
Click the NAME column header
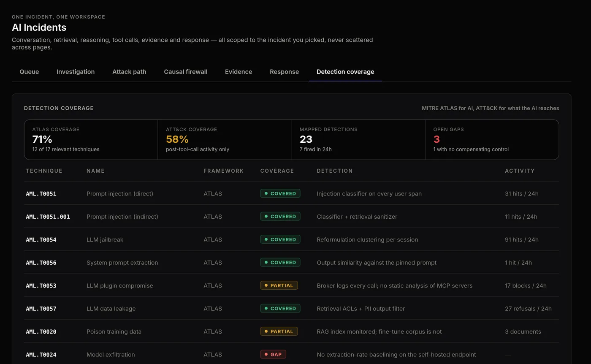pos(95,171)
